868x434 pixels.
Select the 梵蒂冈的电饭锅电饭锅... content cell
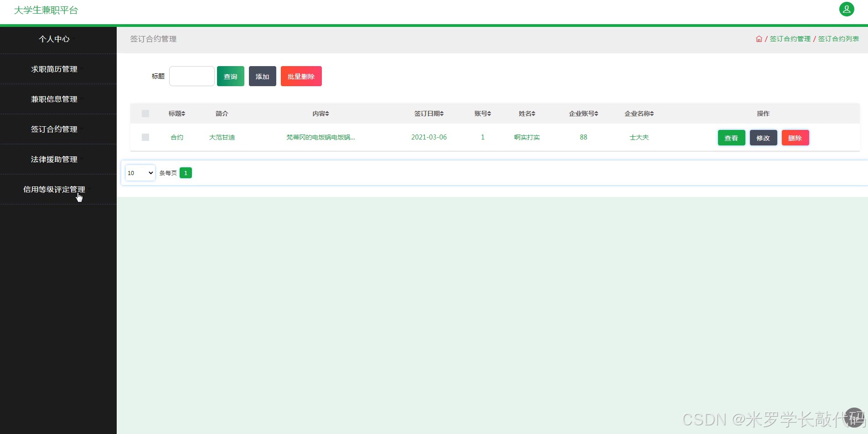pyautogui.click(x=320, y=137)
